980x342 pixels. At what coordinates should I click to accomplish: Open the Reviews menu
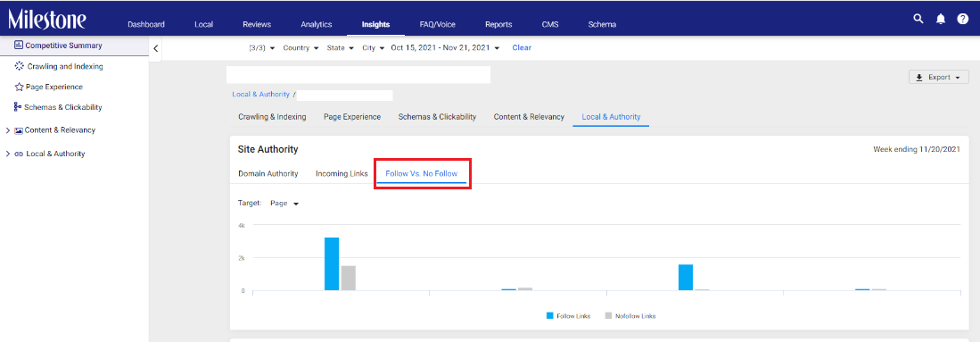point(257,24)
